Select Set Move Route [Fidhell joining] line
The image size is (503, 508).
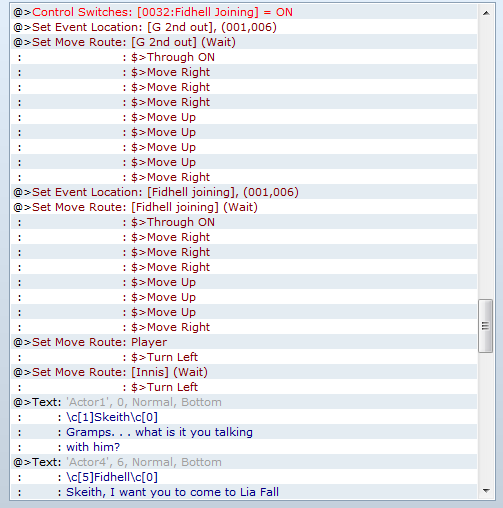(x=244, y=207)
